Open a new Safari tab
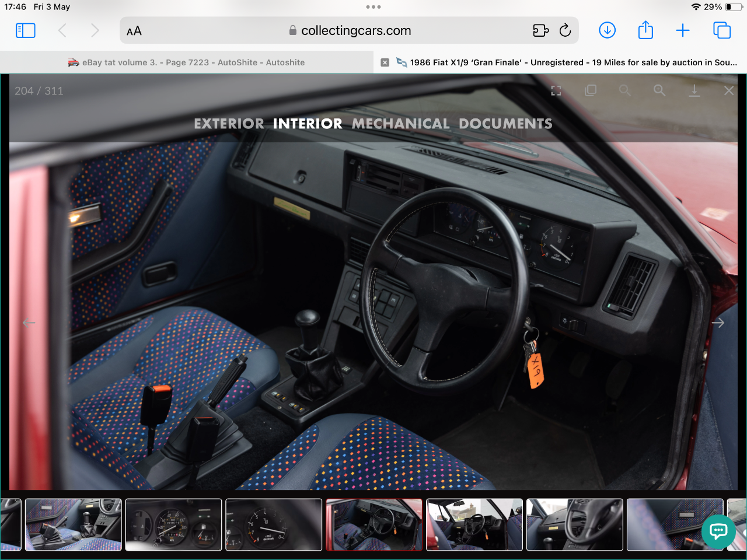Image resolution: width=747 pixels, height=560 pixels. point(683,30)
